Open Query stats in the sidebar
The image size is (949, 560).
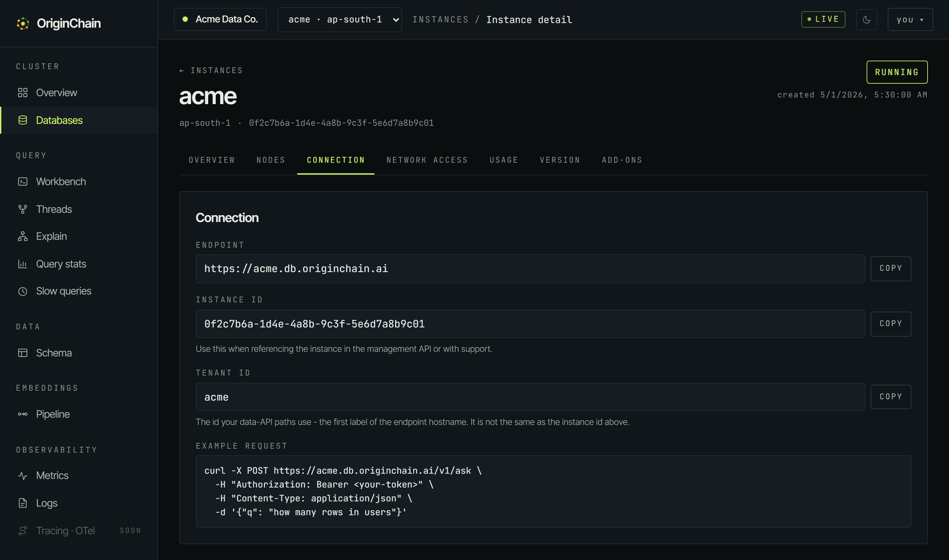79,264
